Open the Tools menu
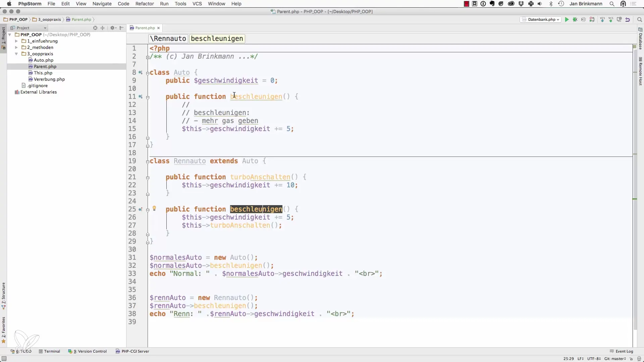 click(180, 4)
